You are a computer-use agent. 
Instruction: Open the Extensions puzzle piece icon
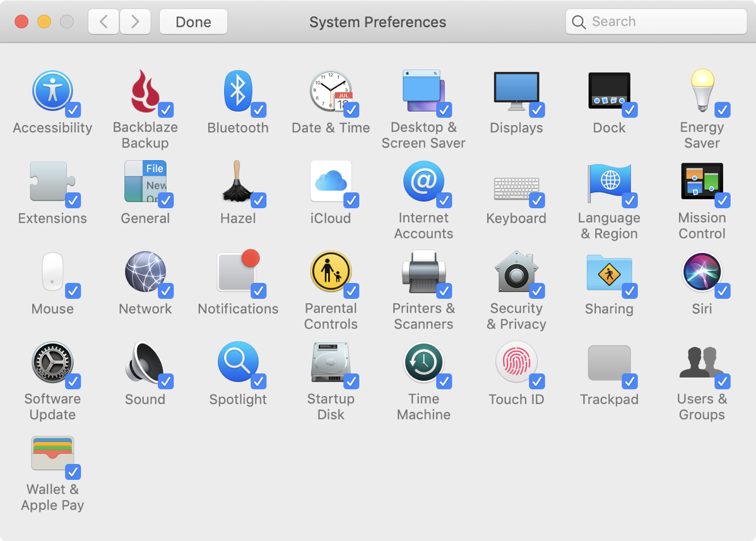pos(52,181)
